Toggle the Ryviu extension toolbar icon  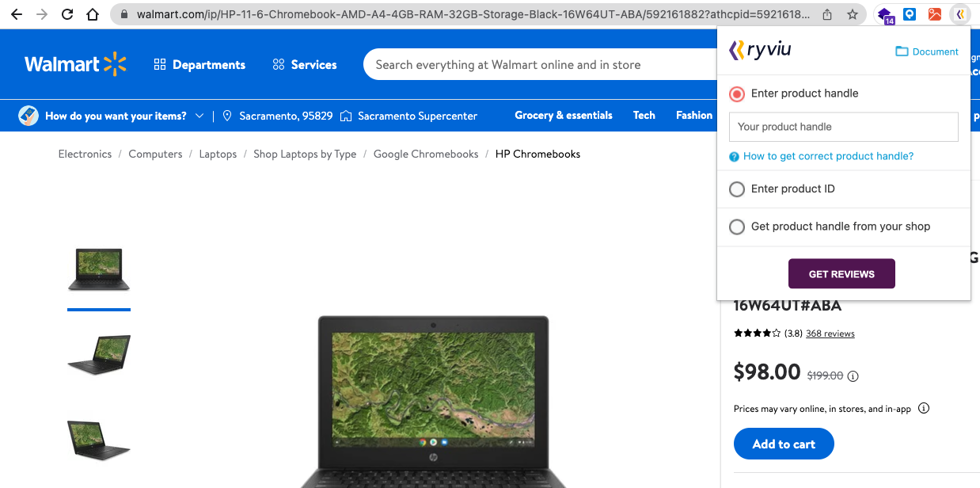tap(959, 14)
